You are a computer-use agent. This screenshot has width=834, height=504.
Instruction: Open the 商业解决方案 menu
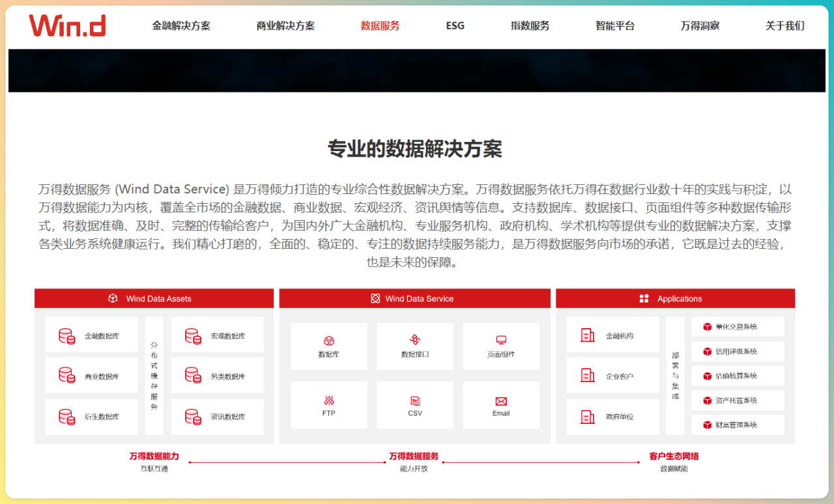[285, 26]
